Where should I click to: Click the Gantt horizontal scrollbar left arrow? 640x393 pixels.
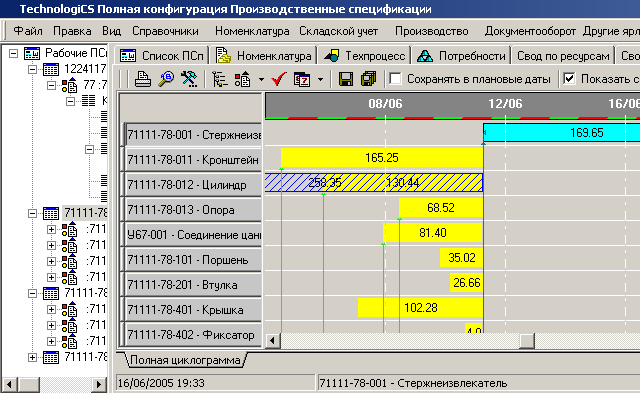pos(273,340)
